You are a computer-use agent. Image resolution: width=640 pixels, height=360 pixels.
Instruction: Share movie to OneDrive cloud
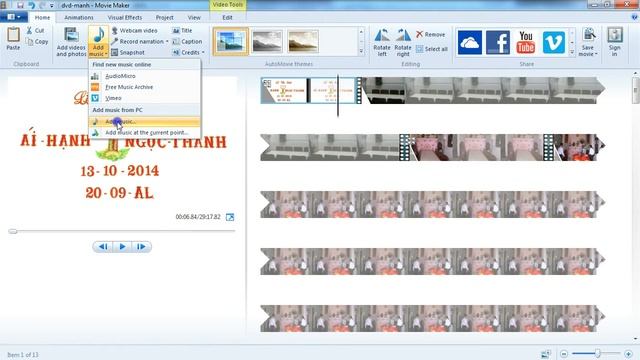(x=470, y=42)
